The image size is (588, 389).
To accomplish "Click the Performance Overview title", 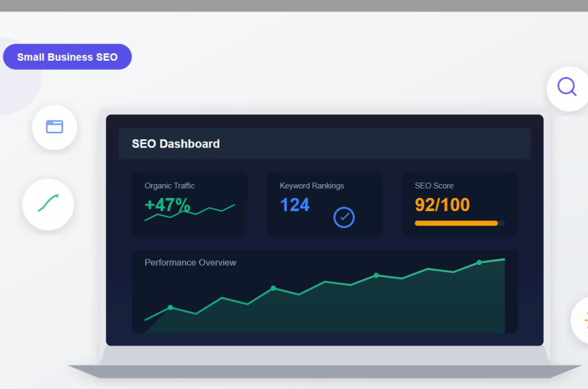I will click(x=191, y=263).
